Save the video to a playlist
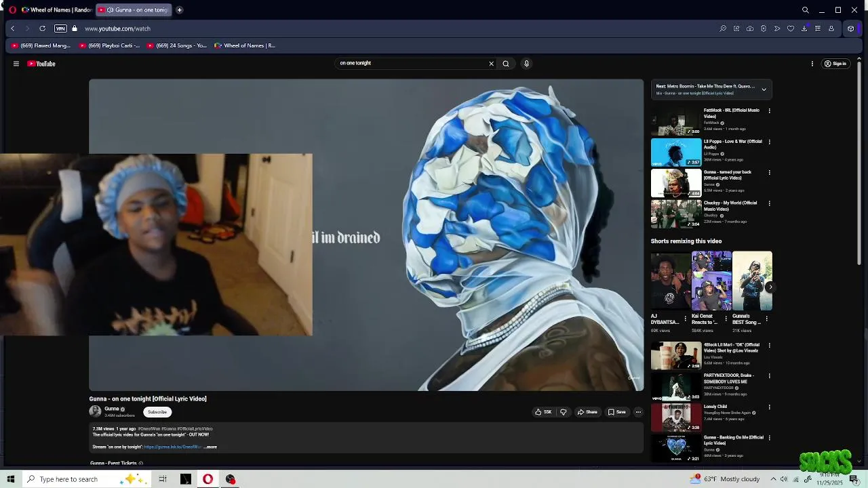This screenshot has height=488, width=868. [616, 412]
